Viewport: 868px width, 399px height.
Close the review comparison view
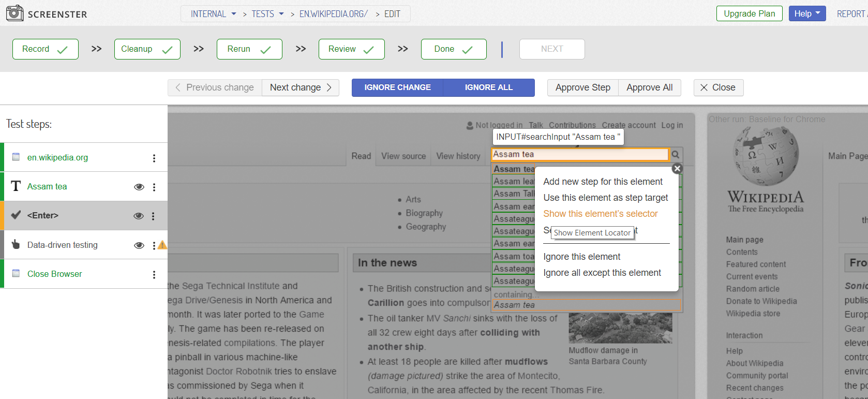pyautogui.click(x=718, y=87)
